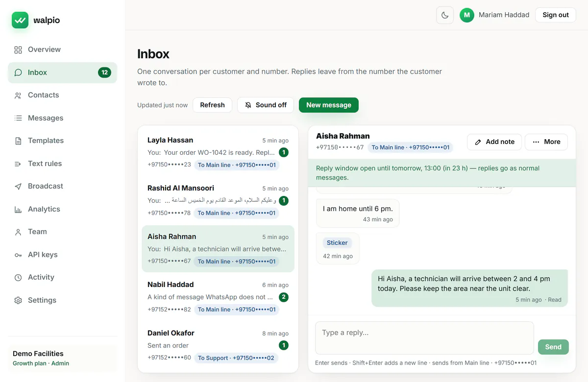
Task: Open Layla Hassan's conversation
Action: coord(218,152)
